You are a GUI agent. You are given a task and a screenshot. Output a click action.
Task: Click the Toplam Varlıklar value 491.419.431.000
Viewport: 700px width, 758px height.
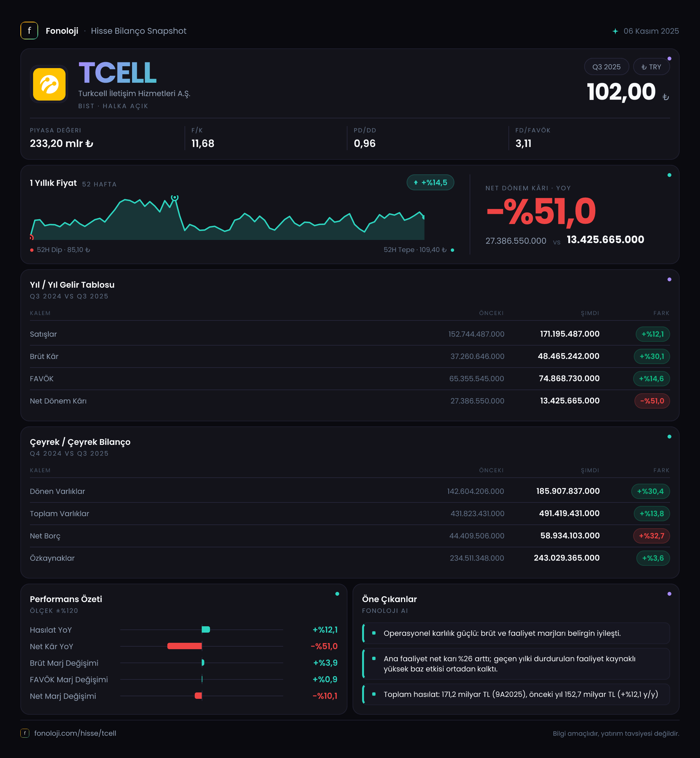(x=569, y=513)
